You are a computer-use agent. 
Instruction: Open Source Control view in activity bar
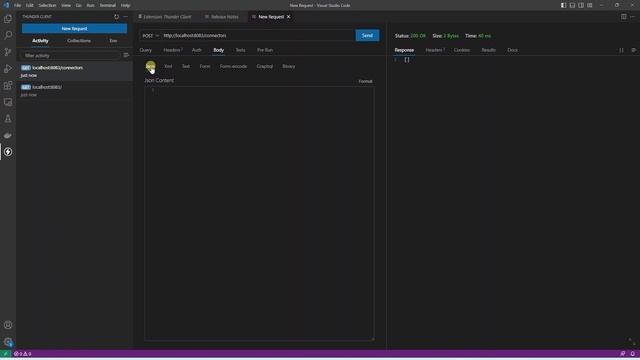(x=8, y=52)
